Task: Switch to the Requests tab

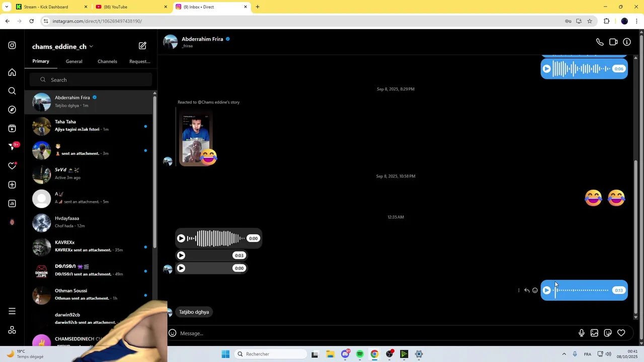Action: click(x=140, y=61)
